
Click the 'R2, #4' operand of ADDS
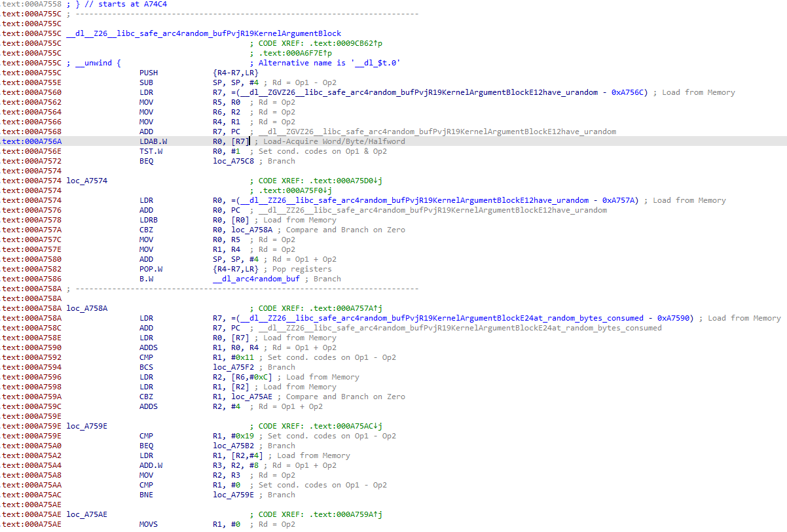pyautogui.click(x=227, y=406)
